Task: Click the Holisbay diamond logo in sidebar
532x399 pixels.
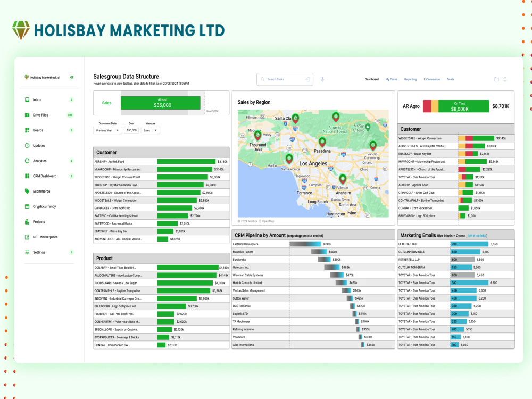Action: click(27, 77)
